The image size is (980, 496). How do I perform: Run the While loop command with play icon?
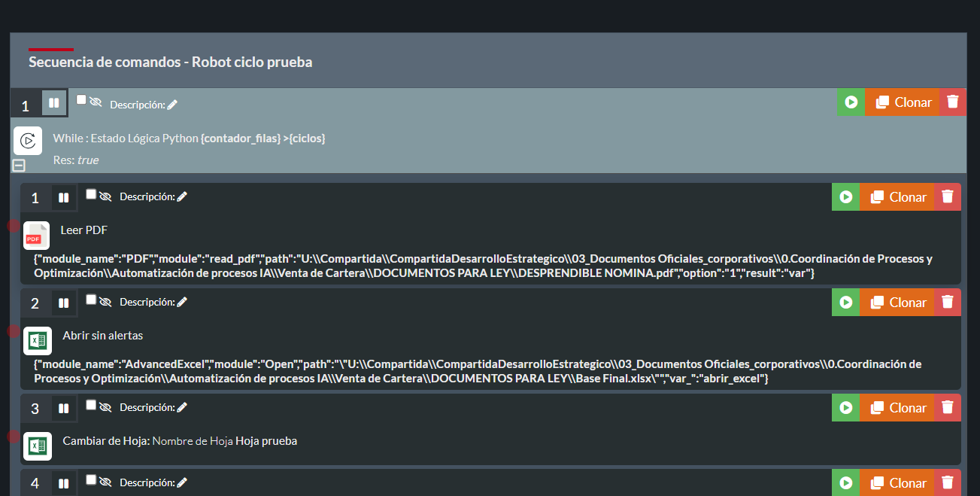[x=851, y=102]
